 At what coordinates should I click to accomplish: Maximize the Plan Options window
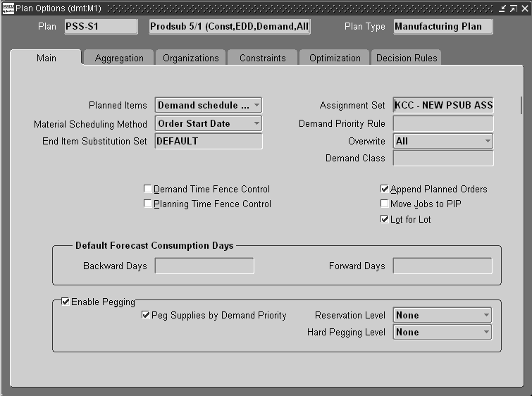[x=514, y=8]
